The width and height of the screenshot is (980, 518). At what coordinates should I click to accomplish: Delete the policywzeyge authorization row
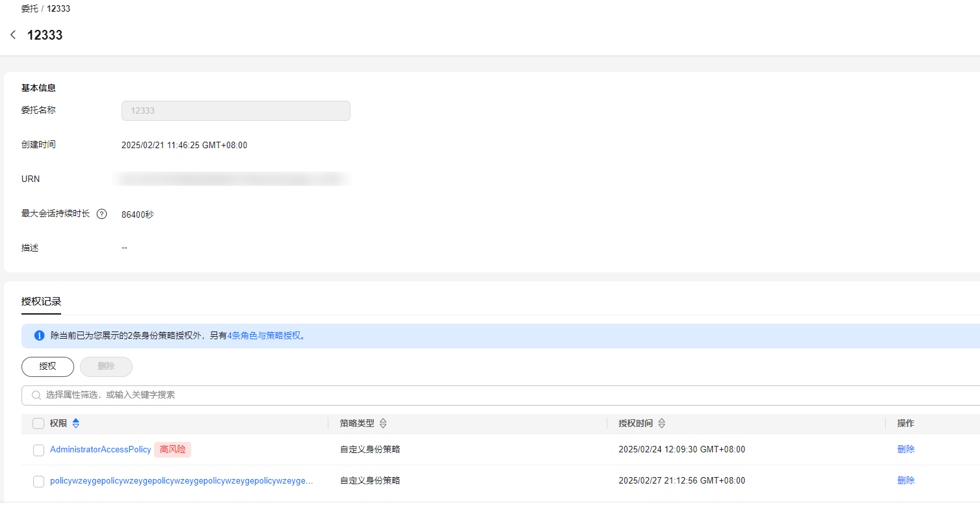tap(905, 481)
